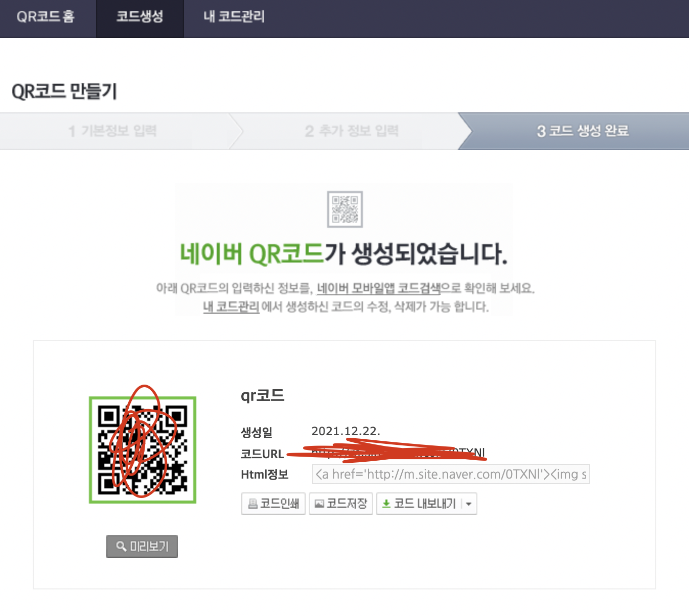689x616 pixels.
Task: Open the QR코드 홈 tab
Action: (46, 17)
